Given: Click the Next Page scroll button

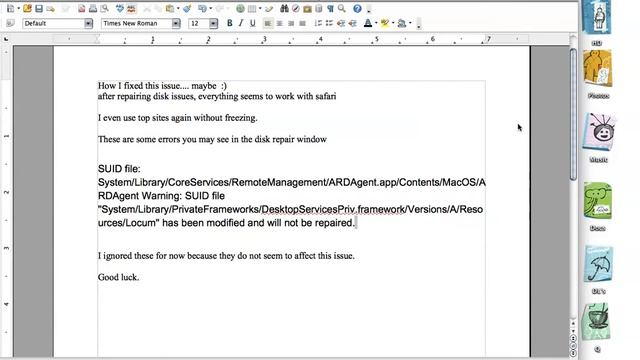Looking at the screenshot, I should [573, 353].
